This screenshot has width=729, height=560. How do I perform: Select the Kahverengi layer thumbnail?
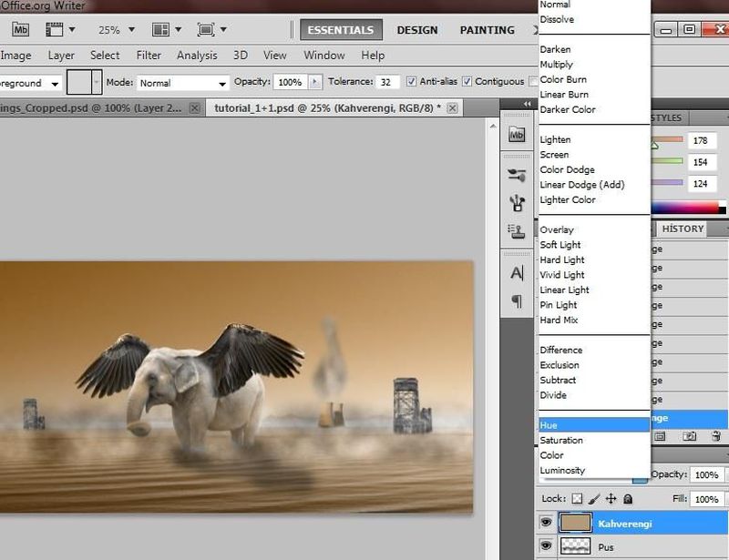574,524
